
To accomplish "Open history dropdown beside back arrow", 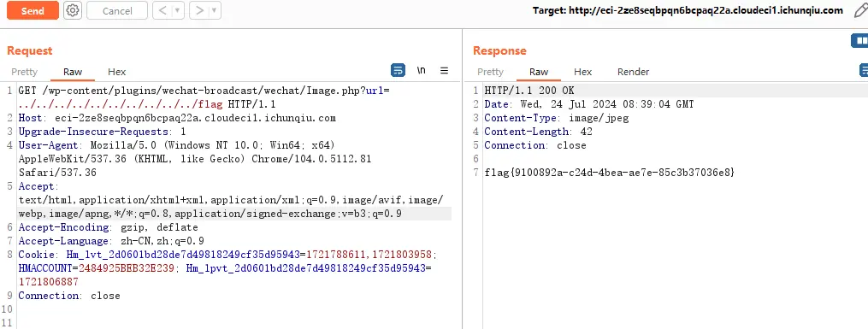I will (177, 10).
